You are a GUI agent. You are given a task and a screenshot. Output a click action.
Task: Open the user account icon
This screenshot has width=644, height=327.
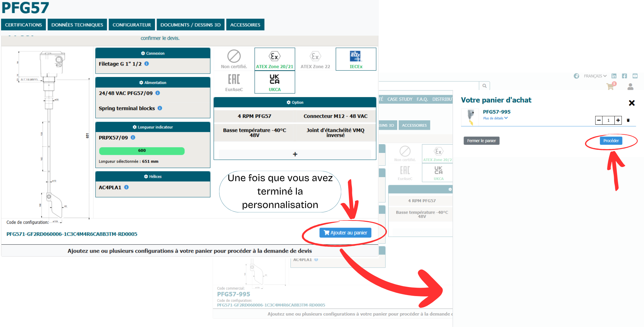631,87
